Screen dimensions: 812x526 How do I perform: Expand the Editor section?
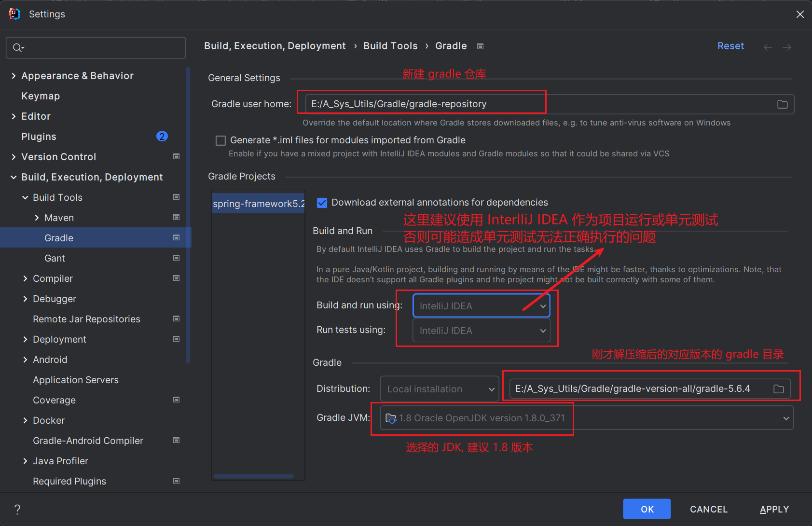pos(14,116)
